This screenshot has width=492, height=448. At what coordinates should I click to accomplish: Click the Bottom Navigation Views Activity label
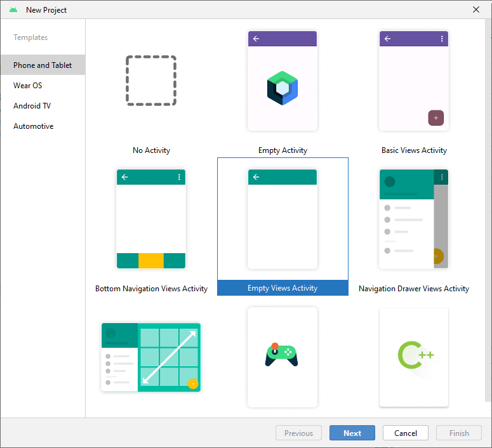point(151,289)
